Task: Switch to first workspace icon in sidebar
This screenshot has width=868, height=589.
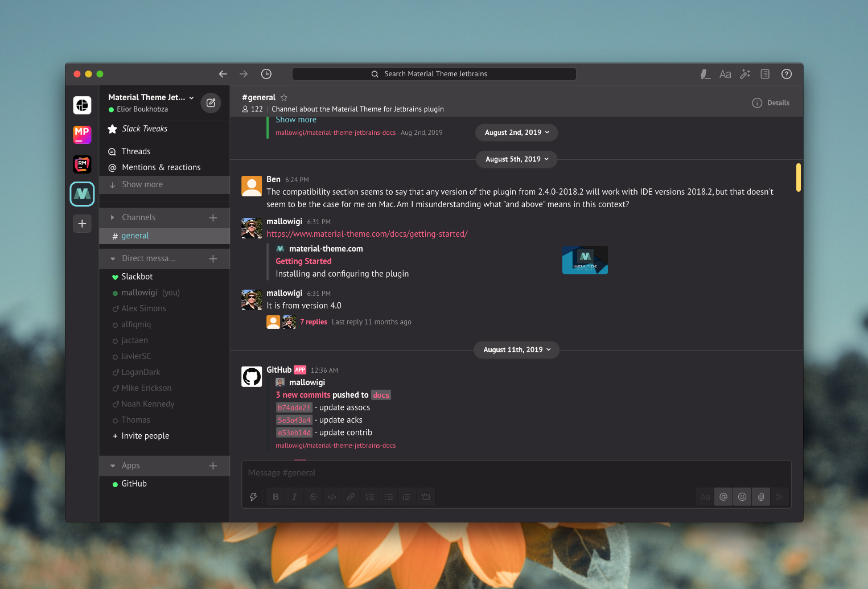Action: [82, 105]
